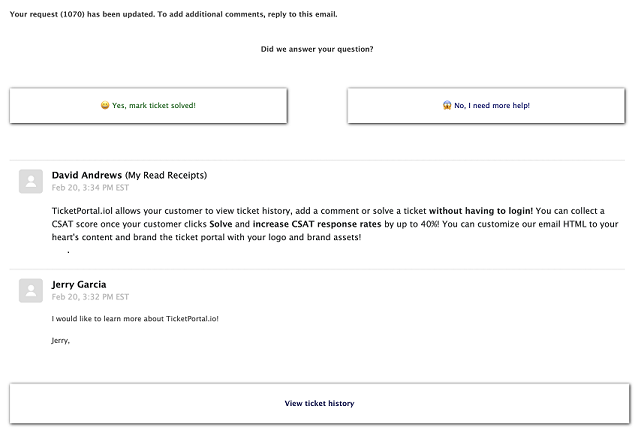This screenshot has width=638, height=436.
Task: Mark ticket solved with the Yes button
Action: (x=149, y=105)
